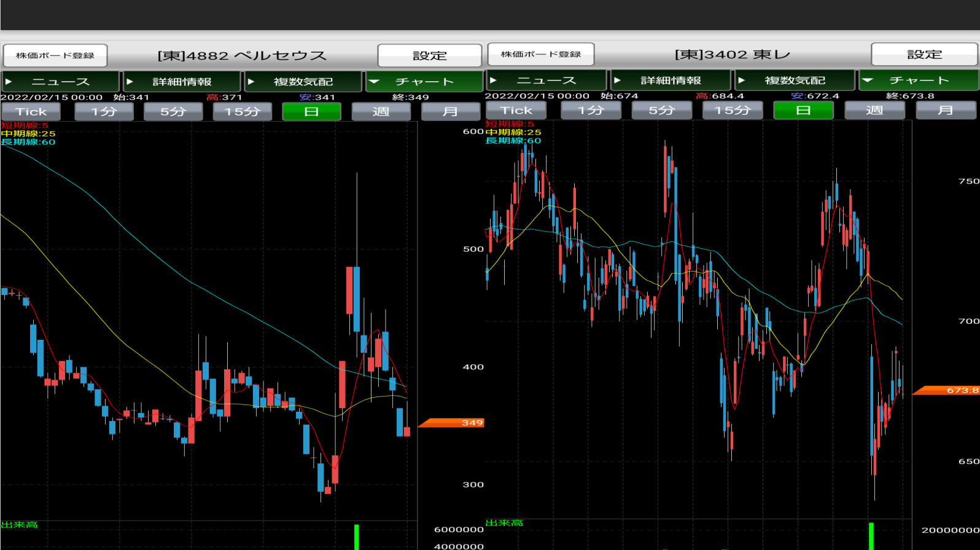Viewport: 980px width, 550px height.
Task: Click 株価ボード登録 for Perseus stock
Action: coord(55,56)
